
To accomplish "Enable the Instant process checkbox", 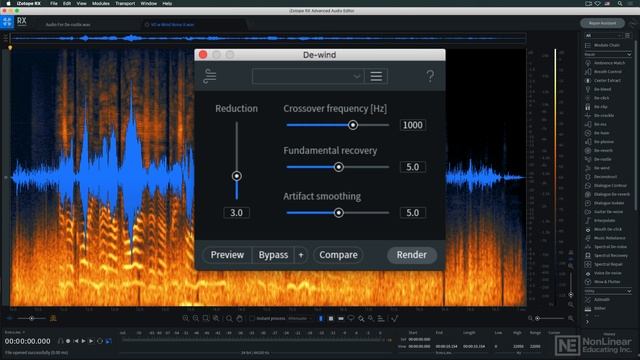I will (252, 318).
